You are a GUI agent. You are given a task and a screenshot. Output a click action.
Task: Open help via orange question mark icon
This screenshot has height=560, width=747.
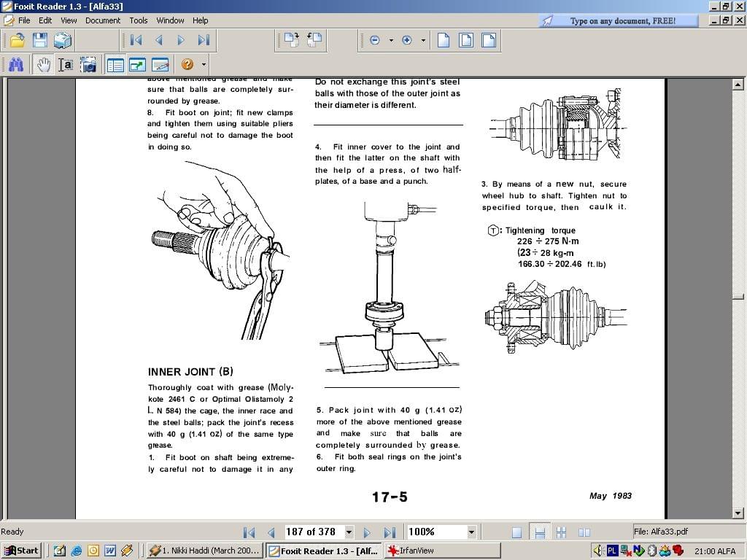187,64
